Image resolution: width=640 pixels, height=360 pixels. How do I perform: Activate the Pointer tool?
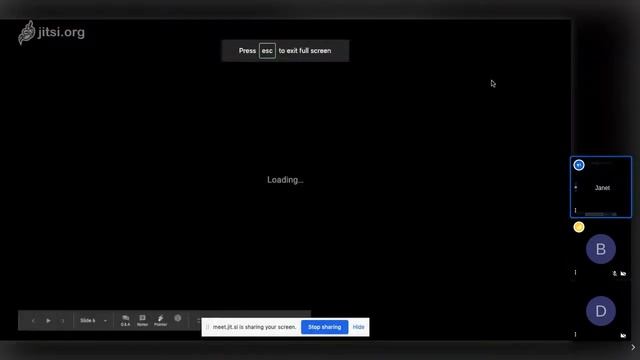coord(160,320)
